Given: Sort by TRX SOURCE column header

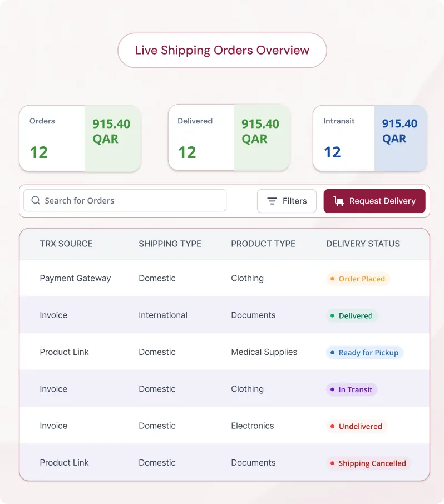Looking at the screenshot, I should tap(66, 244).
